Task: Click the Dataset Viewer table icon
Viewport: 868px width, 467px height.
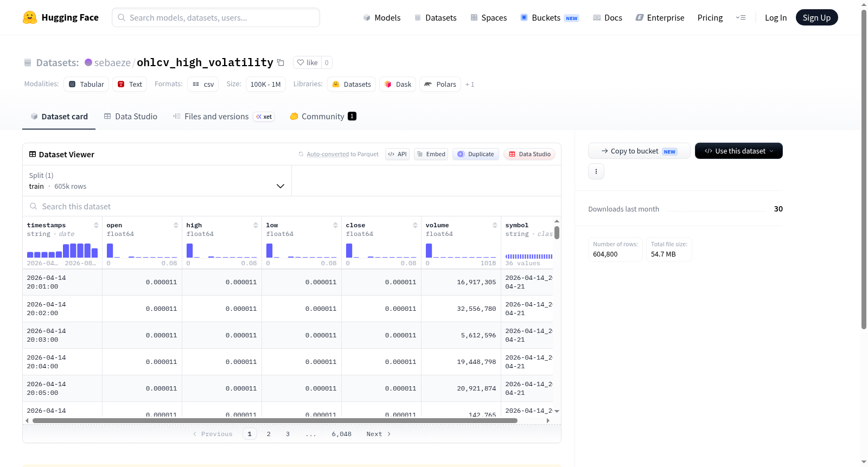Action: (33, 155)
